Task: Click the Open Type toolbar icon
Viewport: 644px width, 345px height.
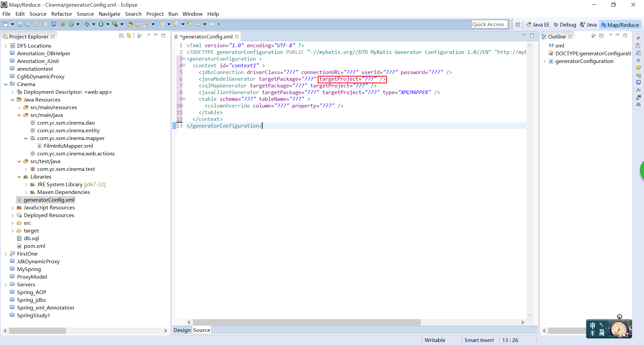Action: click(x=130, y=24)
